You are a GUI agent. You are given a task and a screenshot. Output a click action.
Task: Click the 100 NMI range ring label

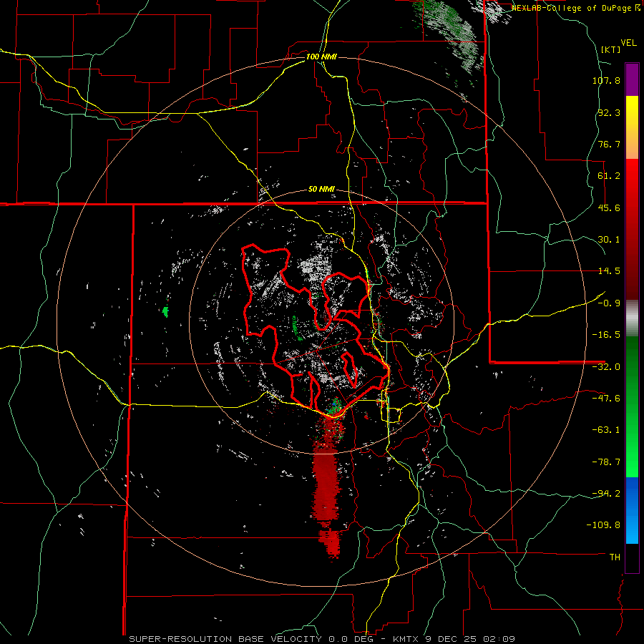[321, 57]
